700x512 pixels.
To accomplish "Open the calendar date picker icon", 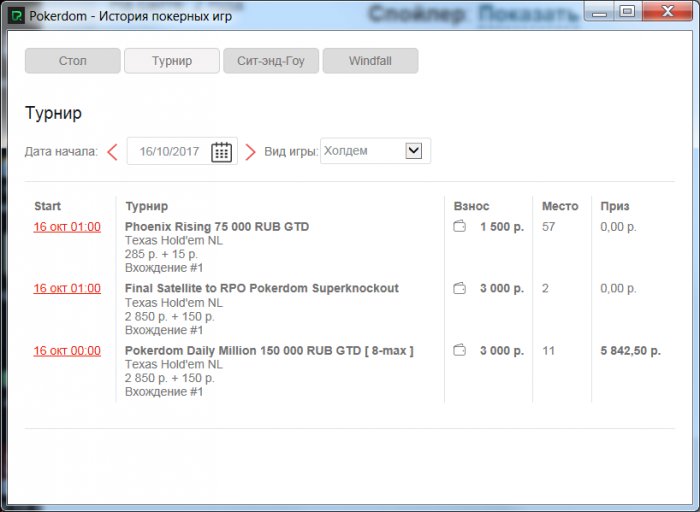I will (221, 152).
